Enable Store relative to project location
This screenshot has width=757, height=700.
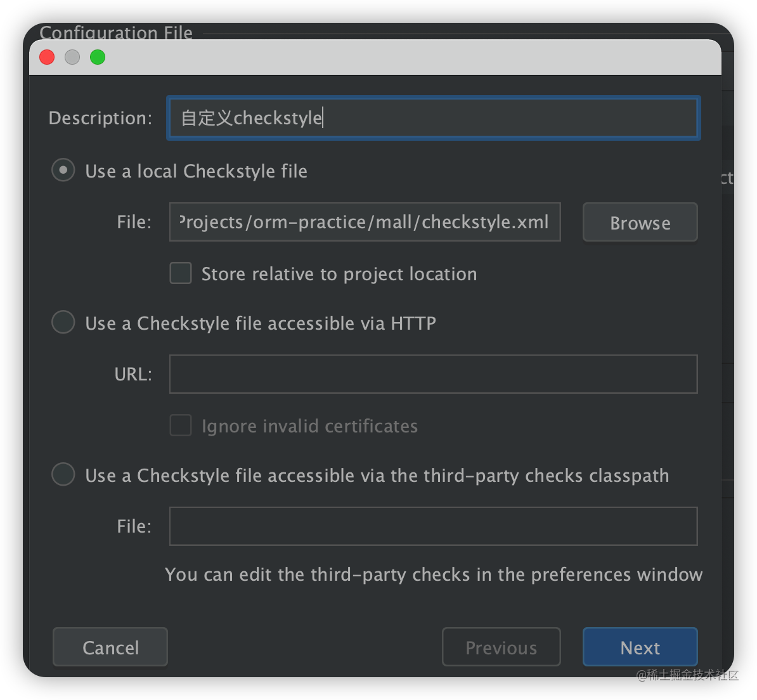click(x=181, y=273)
